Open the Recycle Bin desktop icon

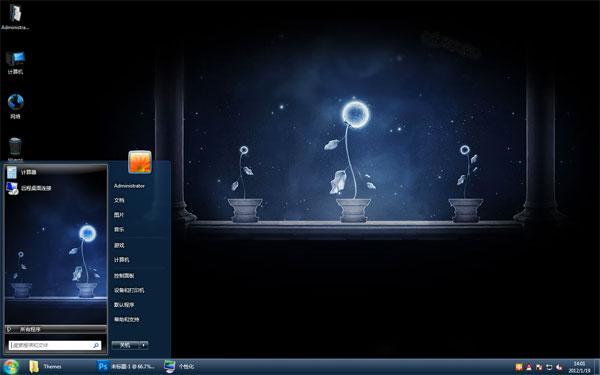[15, 149]
